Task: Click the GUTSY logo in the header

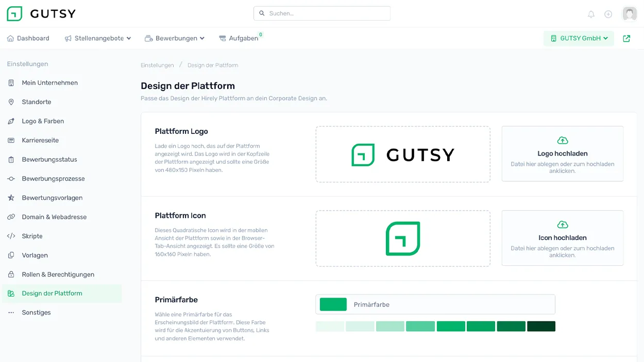Action: point(41,14)
